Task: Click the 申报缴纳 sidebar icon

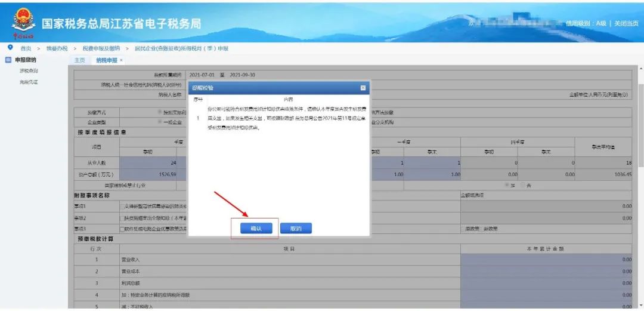Action: 8,60
